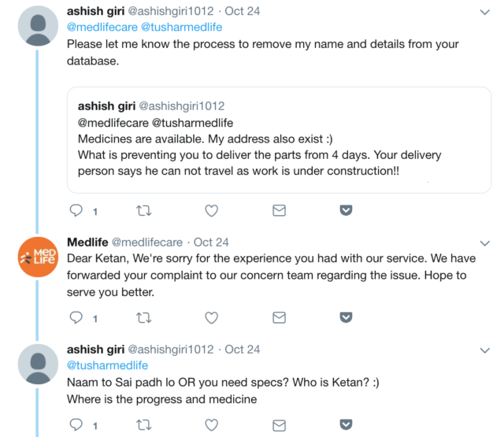The height and width of the screenshot is (437, 504).
Task: Save first tweet to Pocket
Action: (x=345, y=211)
